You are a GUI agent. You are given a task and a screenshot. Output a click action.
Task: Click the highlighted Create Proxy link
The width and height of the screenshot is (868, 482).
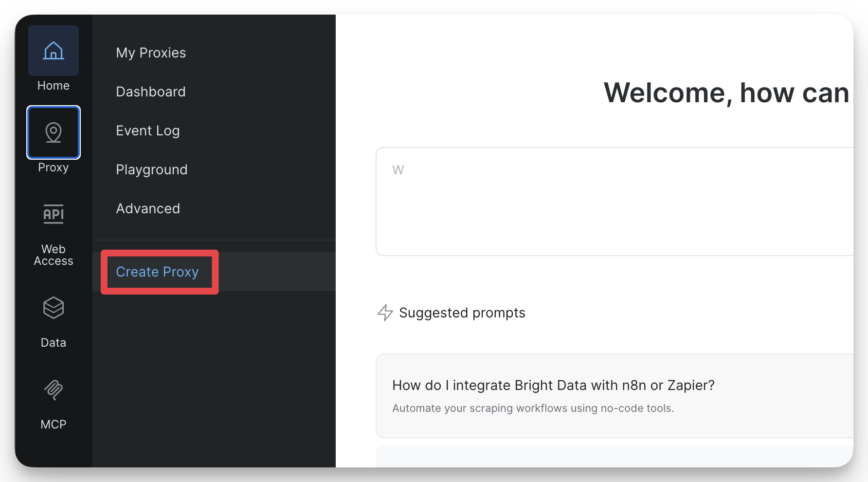pos(157,272)
